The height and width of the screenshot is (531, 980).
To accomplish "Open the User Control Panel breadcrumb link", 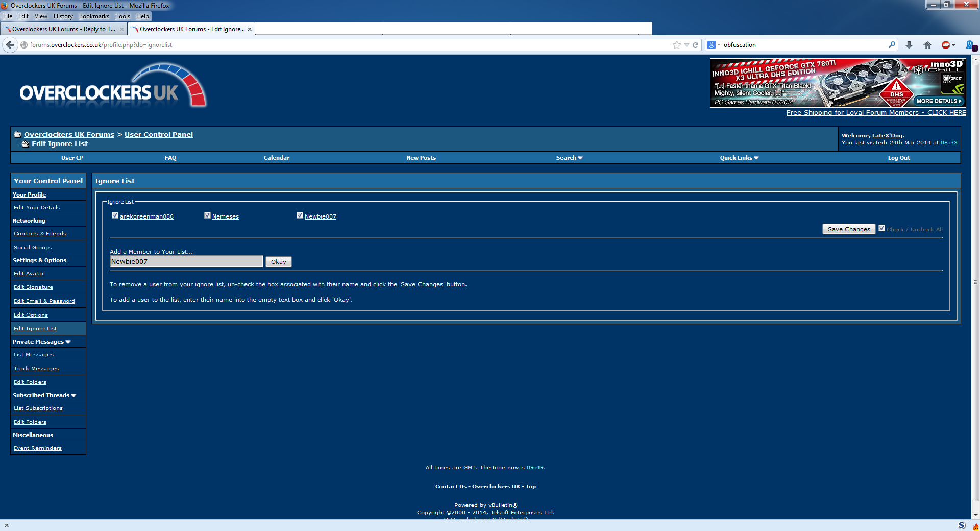I will click(x=159, y=134).
